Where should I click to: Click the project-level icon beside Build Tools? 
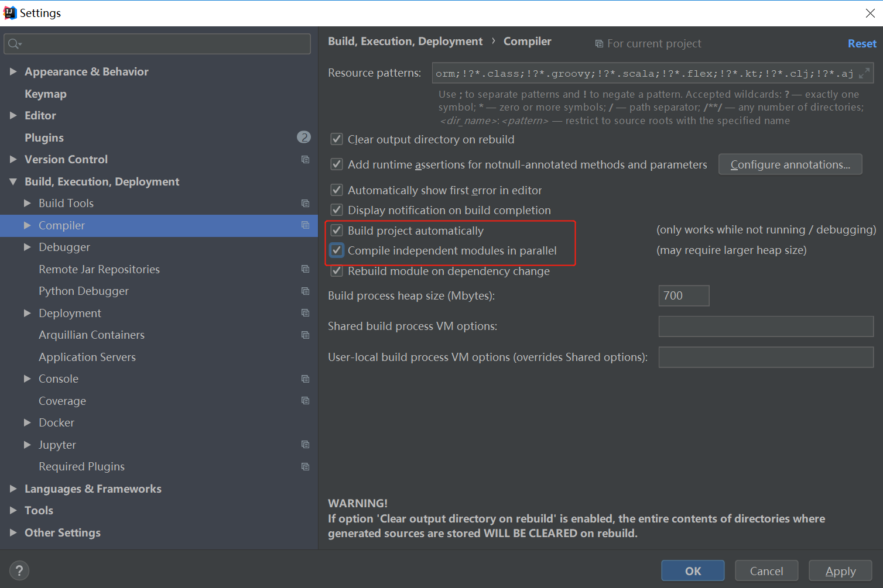tap(305, 203)
